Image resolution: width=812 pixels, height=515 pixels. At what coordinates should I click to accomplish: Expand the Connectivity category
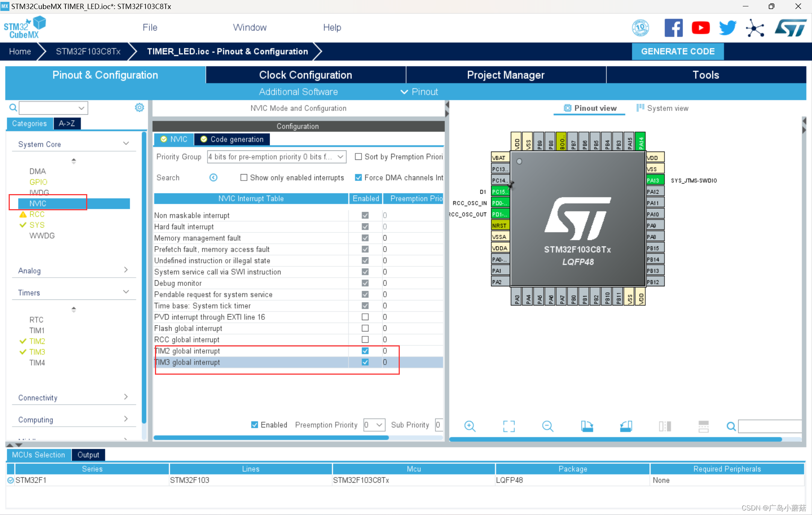tap(126, 397)
